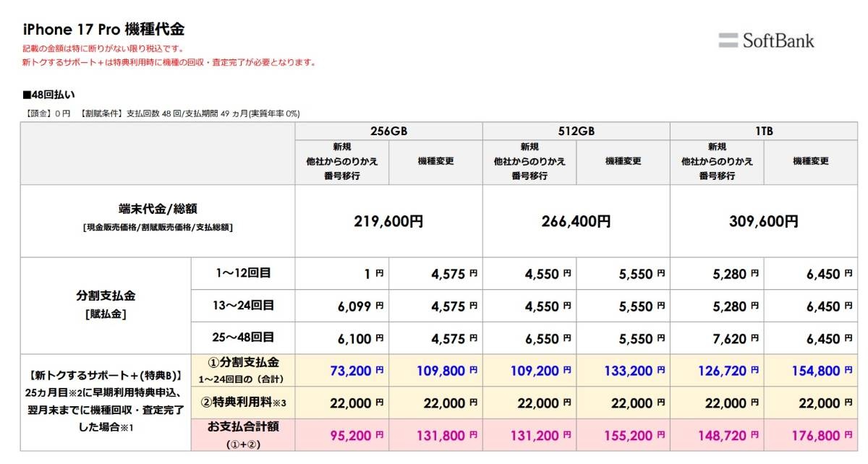This screenshot has width=868, height=464.
Task: Select the 266,400円 total price cell
Action: coord(576,221)
